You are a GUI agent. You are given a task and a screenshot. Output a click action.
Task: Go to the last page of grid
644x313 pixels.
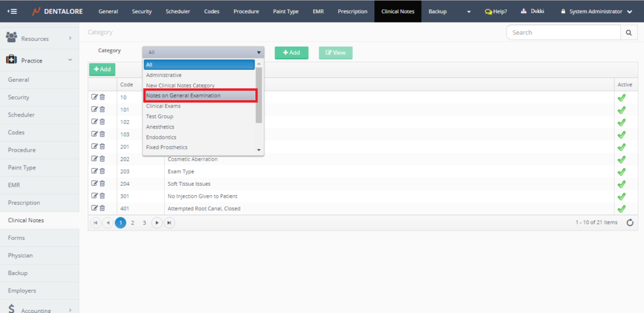coord(169,222)
